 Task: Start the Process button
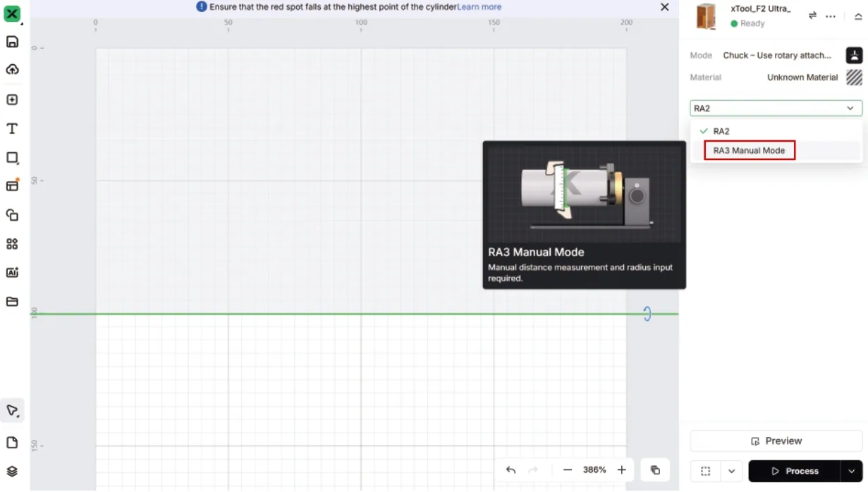pyautogui.click(x=795, y=471)
